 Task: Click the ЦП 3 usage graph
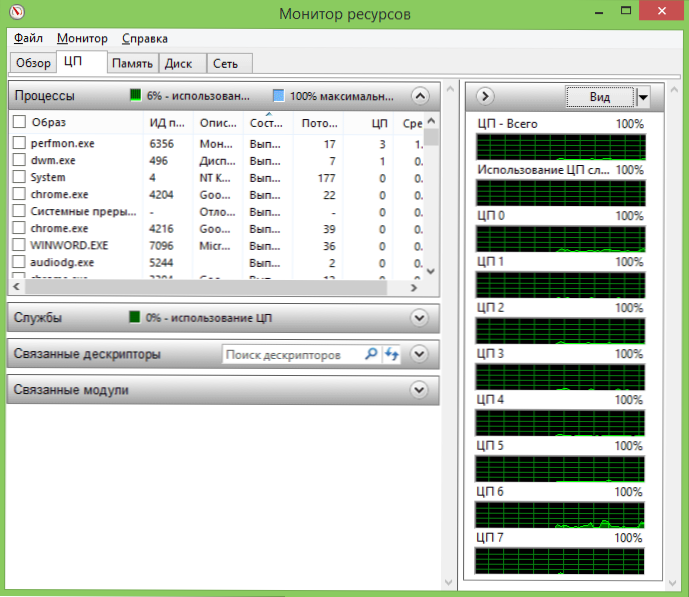(x=560, y=377)
